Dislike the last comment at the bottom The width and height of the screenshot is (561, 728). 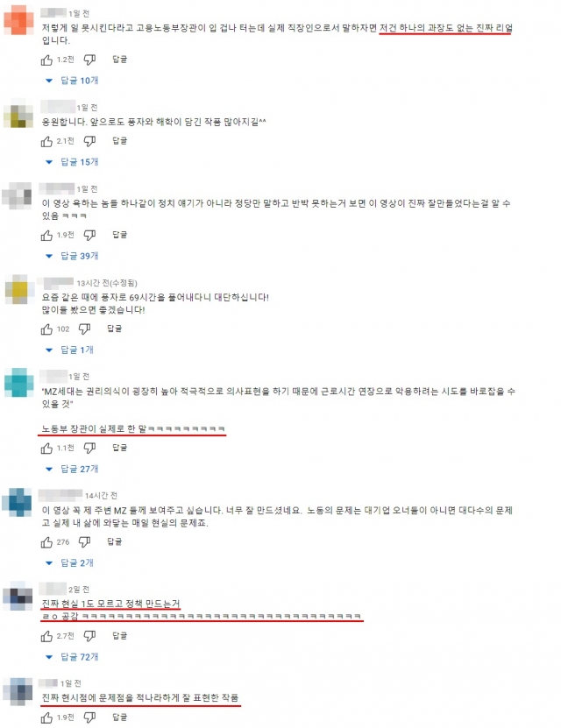[89, 717]
